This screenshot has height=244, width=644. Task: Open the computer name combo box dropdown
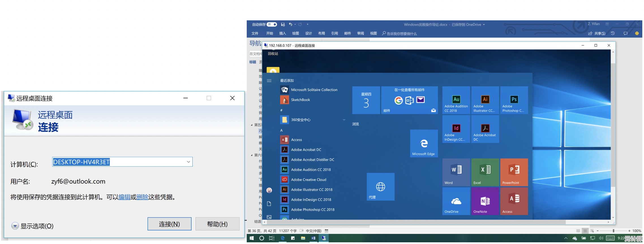pos(188,162)
